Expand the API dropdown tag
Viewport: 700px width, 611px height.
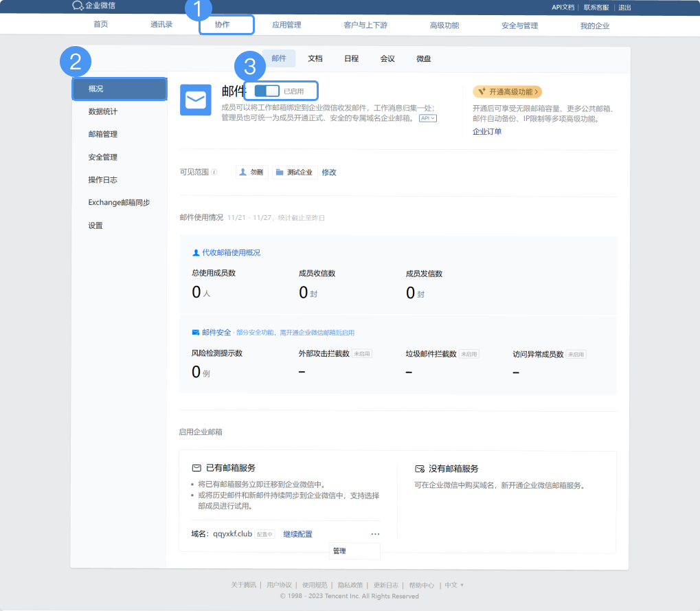(428, 118)
